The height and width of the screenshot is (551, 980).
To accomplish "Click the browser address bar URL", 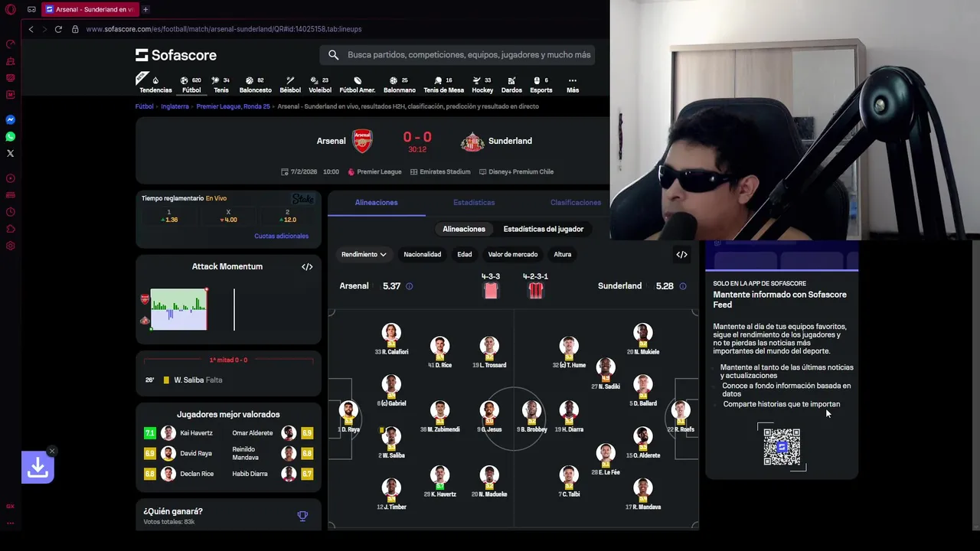I will click(224, 29).
